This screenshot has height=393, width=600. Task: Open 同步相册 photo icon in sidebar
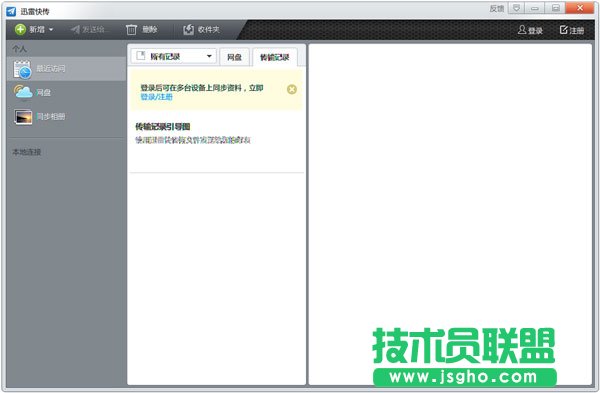click(23, 117)
